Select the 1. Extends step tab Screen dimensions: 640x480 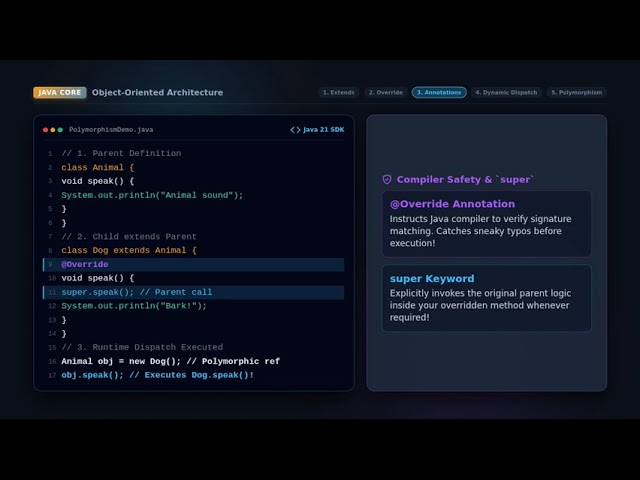[x=339, y=93]
